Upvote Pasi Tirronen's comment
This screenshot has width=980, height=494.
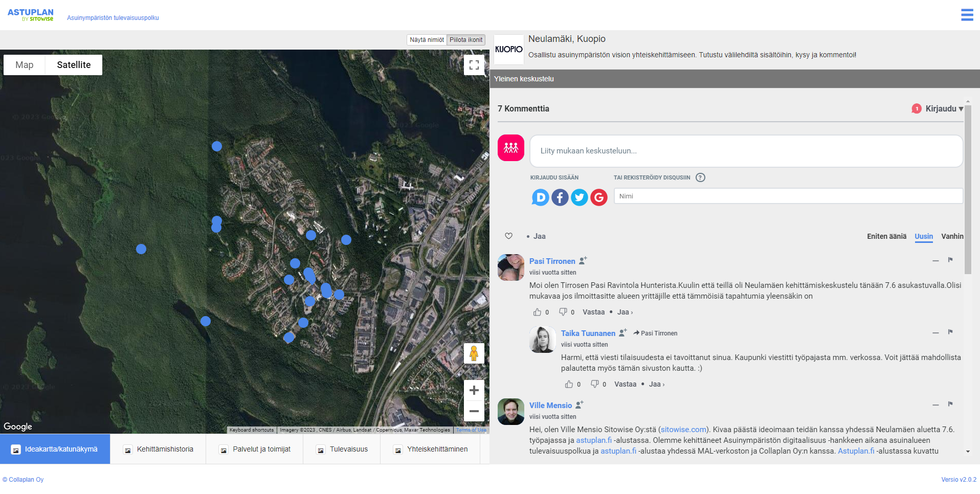[x=537, y=312]
